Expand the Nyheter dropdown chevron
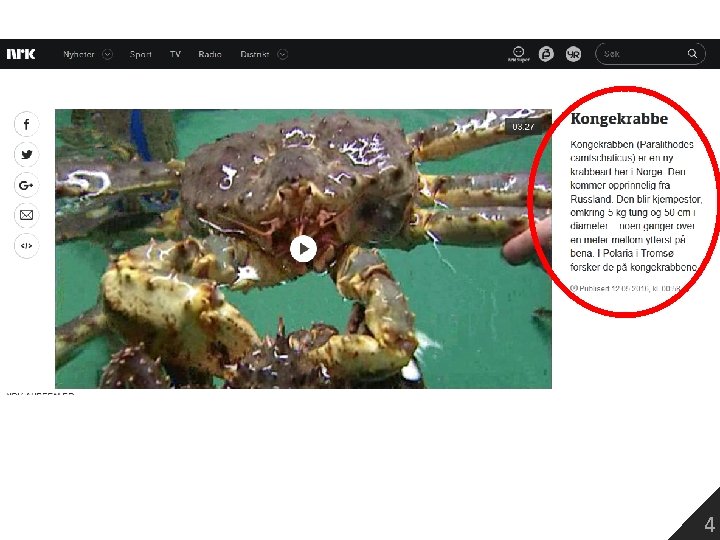 (x=107, y=54)
